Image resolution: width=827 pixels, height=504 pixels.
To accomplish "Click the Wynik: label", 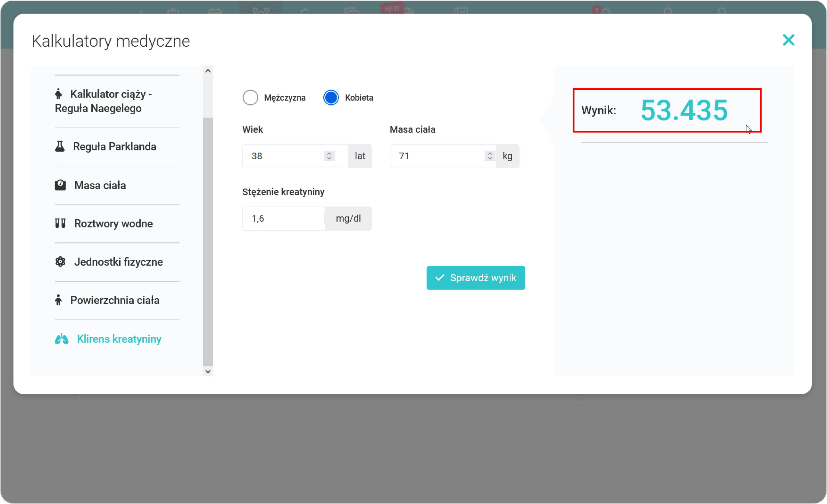I will [598, 110].
